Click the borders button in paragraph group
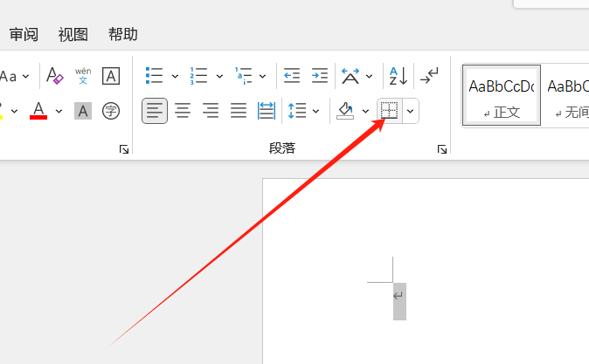 point(389,111)
